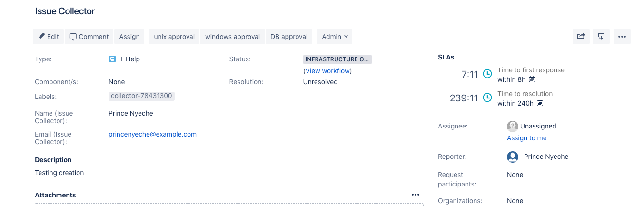Click the share issue icon
Screen dimensions: 644x206
pyautogui.click(x=581, y=37)
